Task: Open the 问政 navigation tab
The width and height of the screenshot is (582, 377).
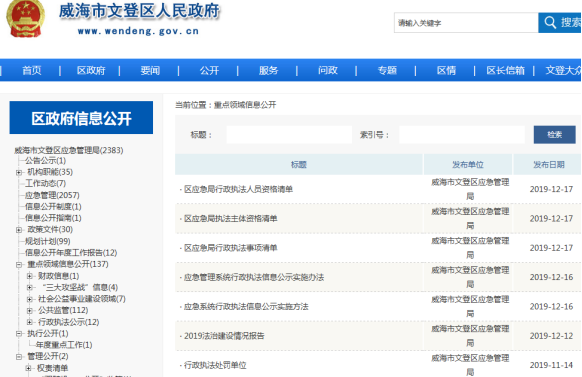Action: click(328, 70)
